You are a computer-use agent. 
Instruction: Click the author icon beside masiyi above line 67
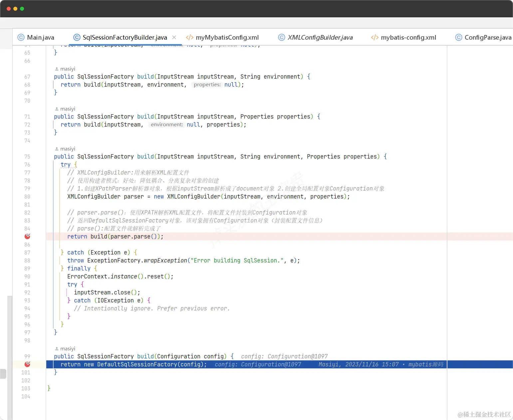pos(57,69)
